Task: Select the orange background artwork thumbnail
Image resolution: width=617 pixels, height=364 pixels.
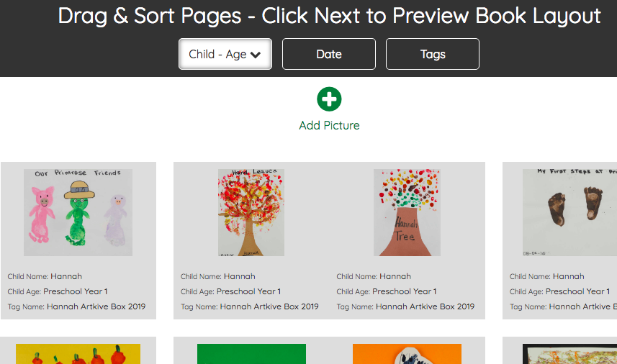Action: click(407, 354)
